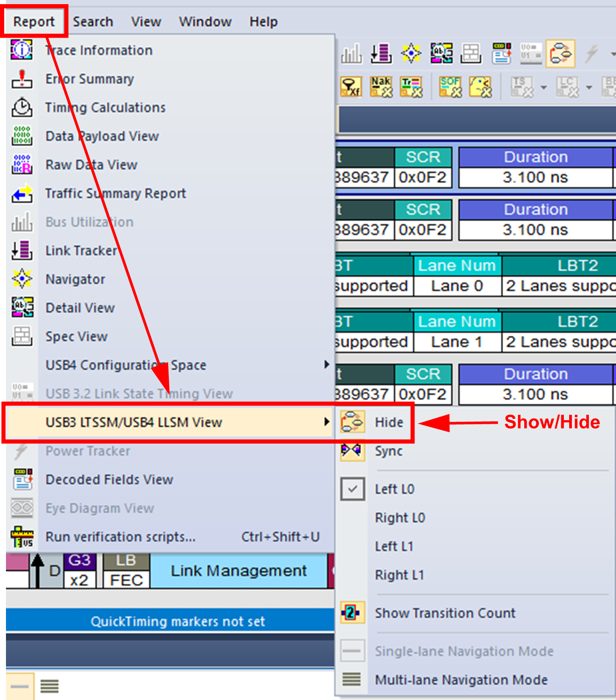Open the Report menu
The image size is (616, 700).
[34, 22]
